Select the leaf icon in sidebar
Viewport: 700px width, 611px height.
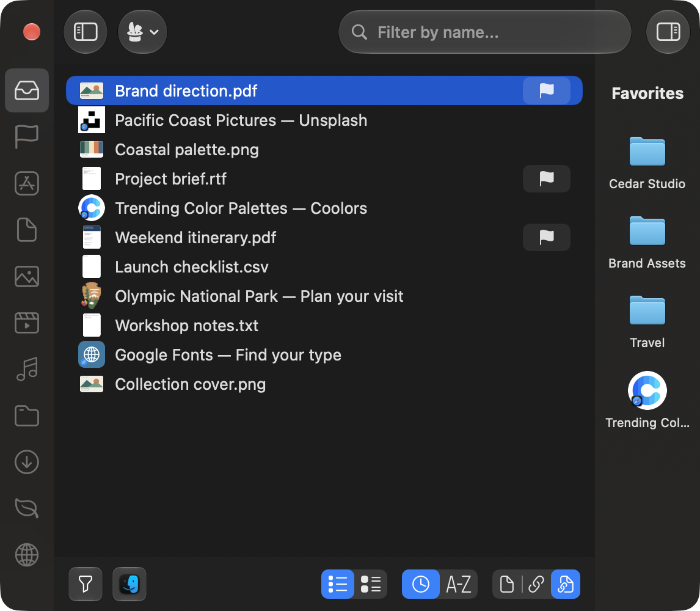(x=27, y=508)
